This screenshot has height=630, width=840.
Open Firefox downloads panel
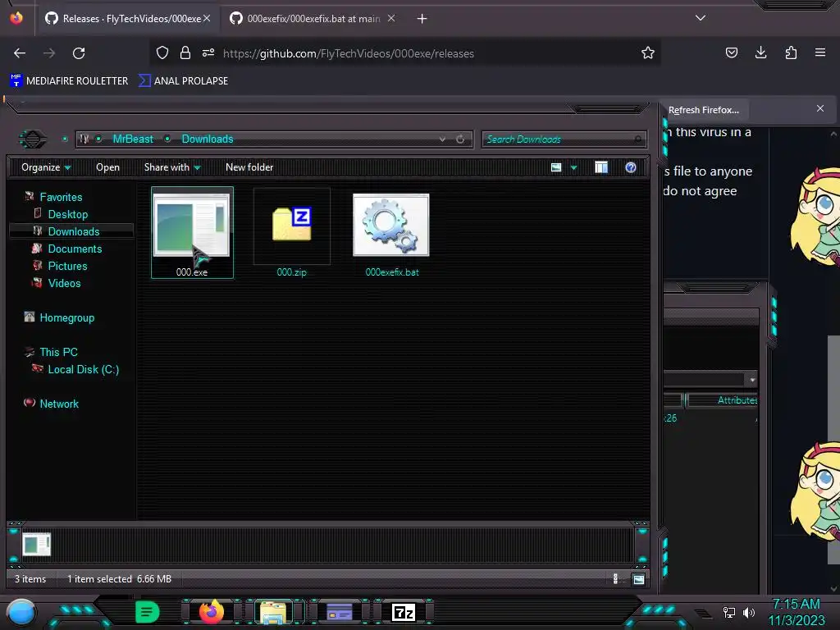[760, 52]
